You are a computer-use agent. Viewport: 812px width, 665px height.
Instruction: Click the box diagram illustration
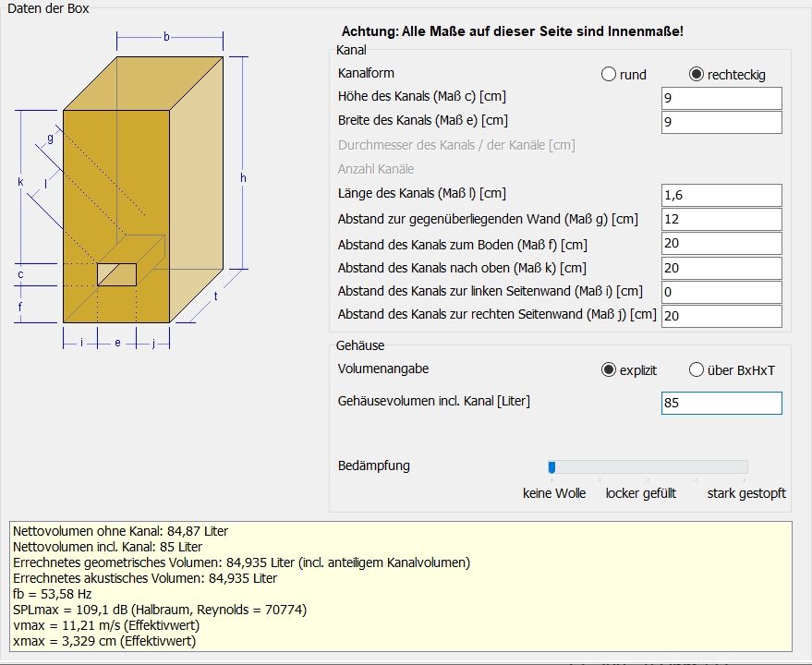pos(132,190)
